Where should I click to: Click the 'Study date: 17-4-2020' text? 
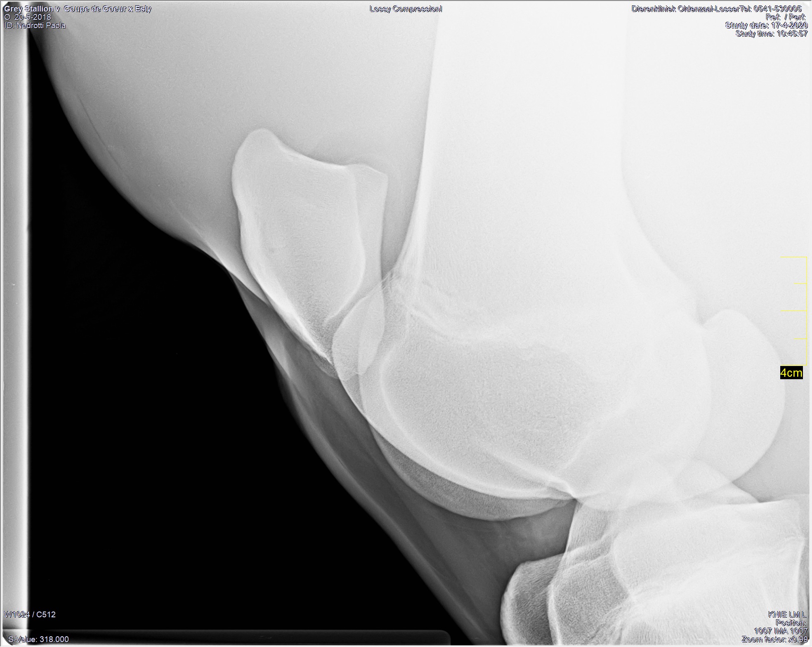[x=766, y=25]
